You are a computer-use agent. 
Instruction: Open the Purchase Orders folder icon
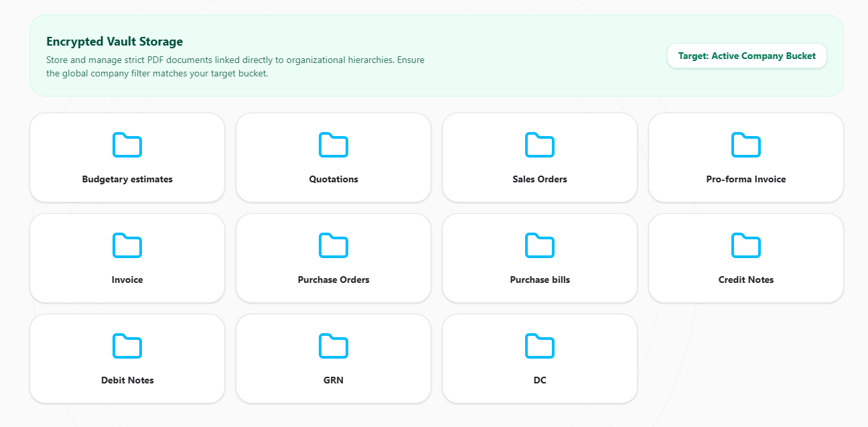[334, 246]
